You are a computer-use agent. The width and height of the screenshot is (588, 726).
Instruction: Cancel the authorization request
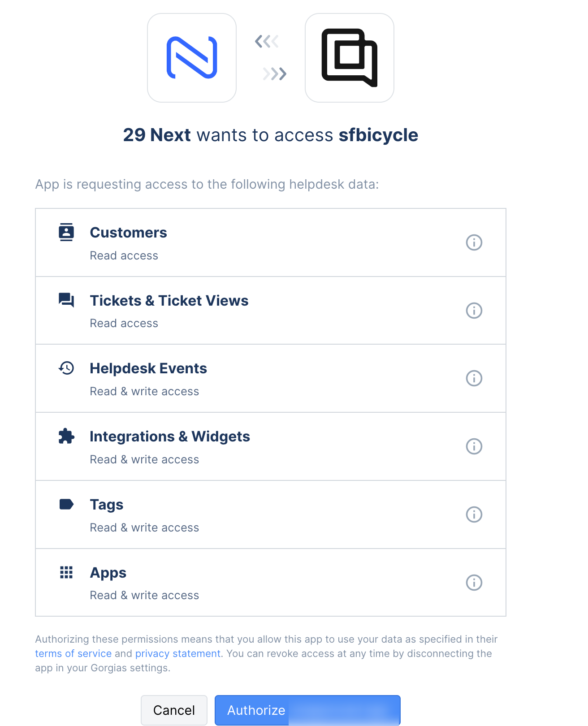[x=174, y=710]
